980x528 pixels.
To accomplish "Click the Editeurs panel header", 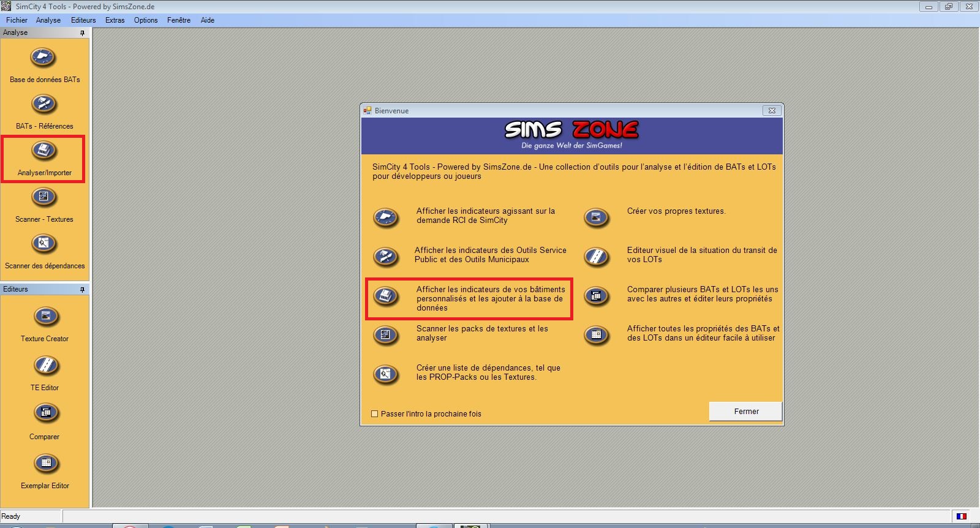I will pos(45,289).
